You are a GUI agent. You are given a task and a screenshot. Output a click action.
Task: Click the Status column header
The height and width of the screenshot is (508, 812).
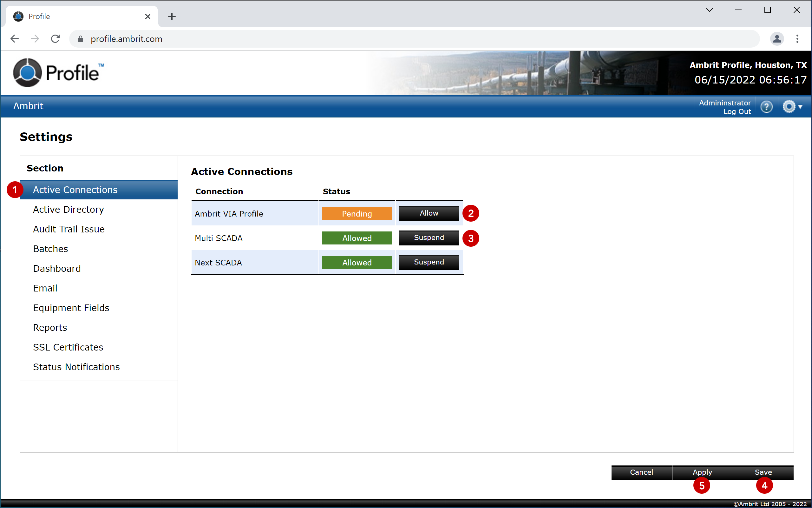click(336, 191)
